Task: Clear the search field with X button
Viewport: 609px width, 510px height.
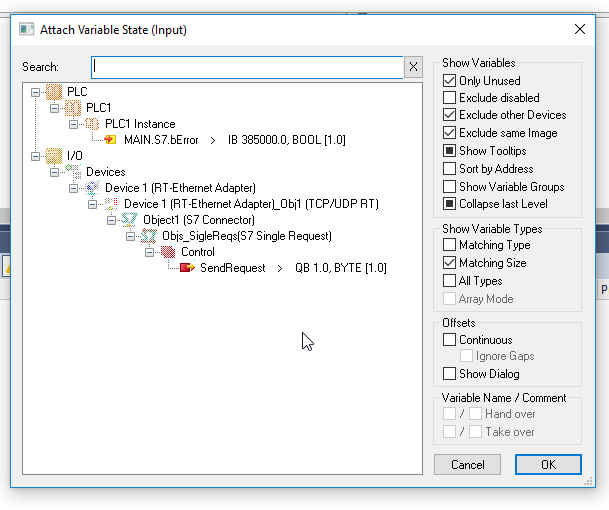Action: coord(413,67)
